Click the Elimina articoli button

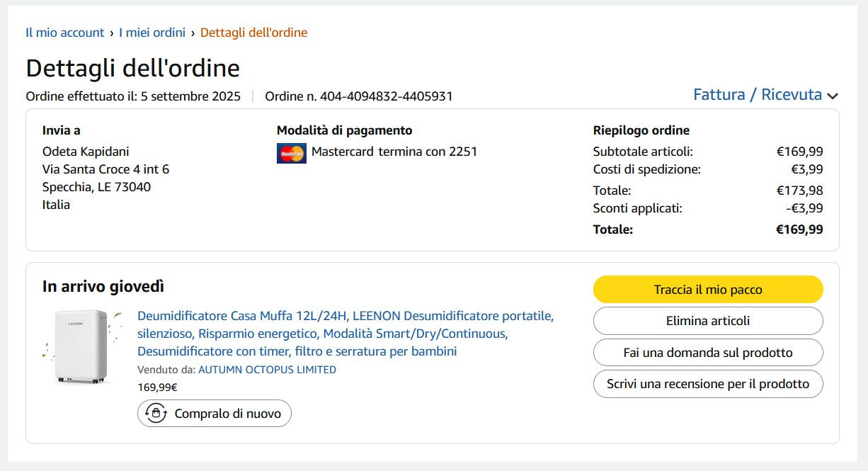[x=707, y=321]
